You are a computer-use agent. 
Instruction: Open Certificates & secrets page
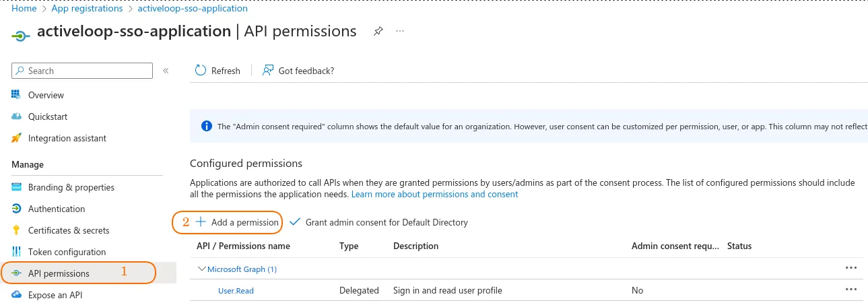(69, 230)
